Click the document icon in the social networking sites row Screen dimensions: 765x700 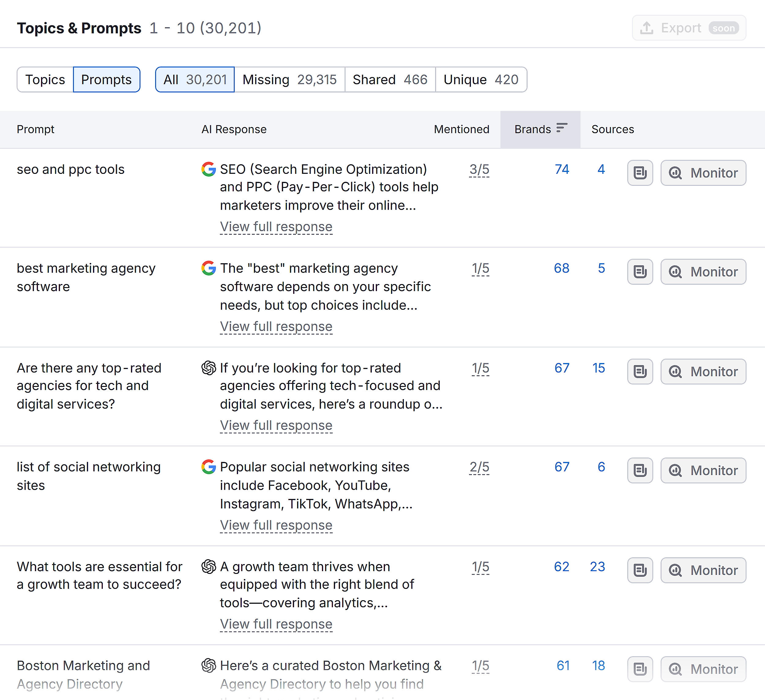click(640, 470)
